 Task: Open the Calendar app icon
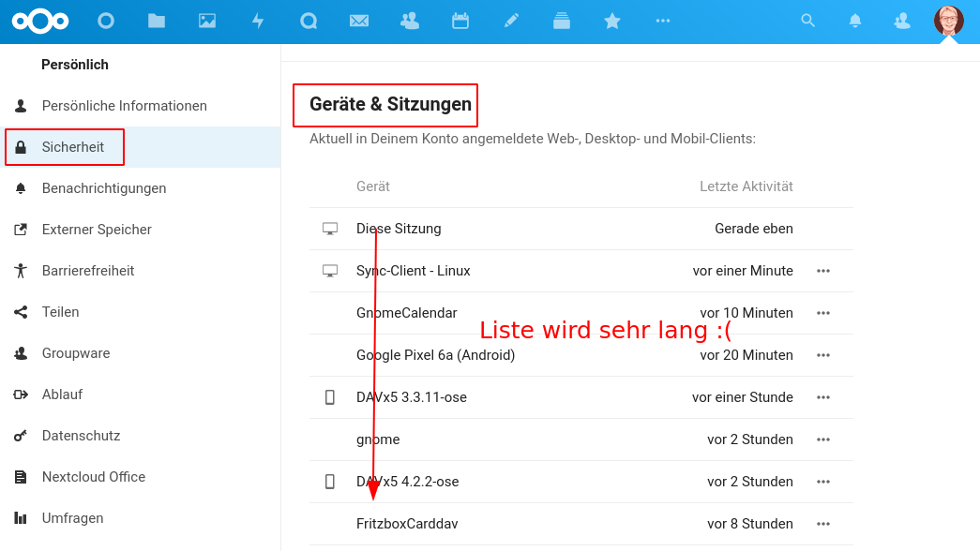(x=460, y=22)
